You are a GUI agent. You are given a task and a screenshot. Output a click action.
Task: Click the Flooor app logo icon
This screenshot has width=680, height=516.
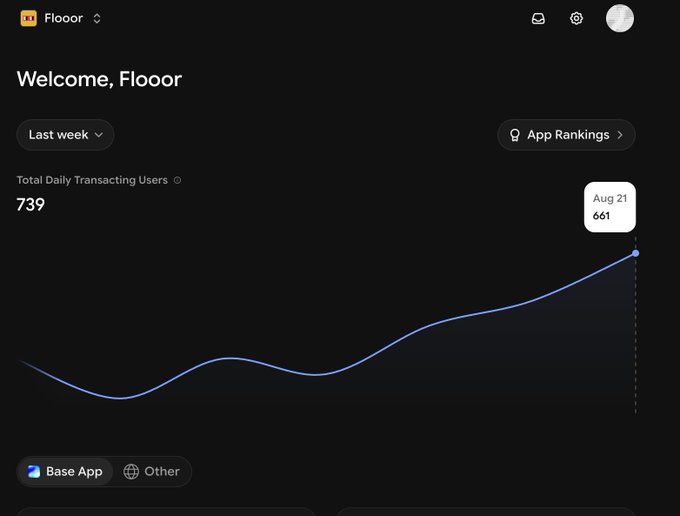29,18
